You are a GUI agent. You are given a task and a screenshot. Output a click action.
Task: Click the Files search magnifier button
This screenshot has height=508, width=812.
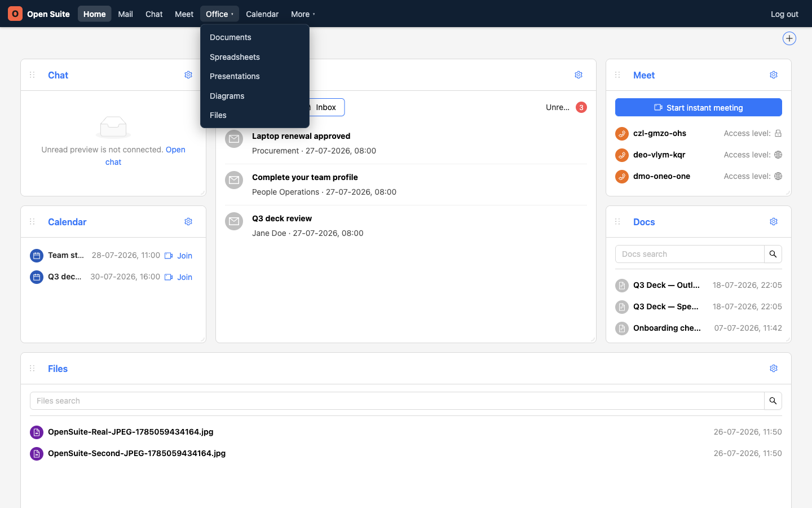click(x=773, y=401)
